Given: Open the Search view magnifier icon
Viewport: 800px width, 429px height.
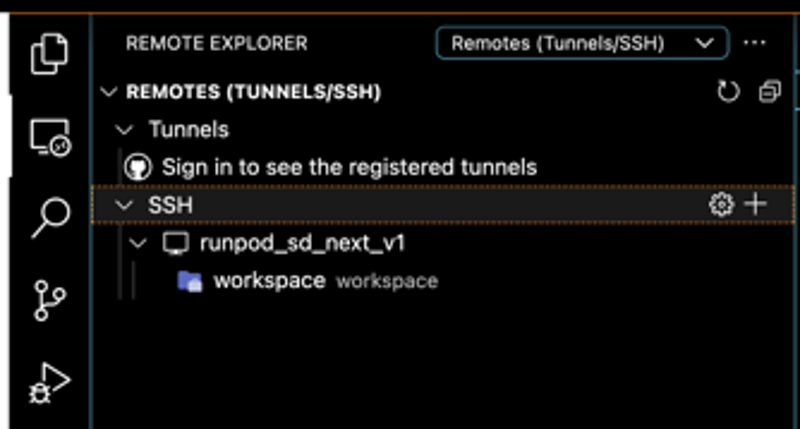Looking at the screenshot, I should click(x=51, y=218).
